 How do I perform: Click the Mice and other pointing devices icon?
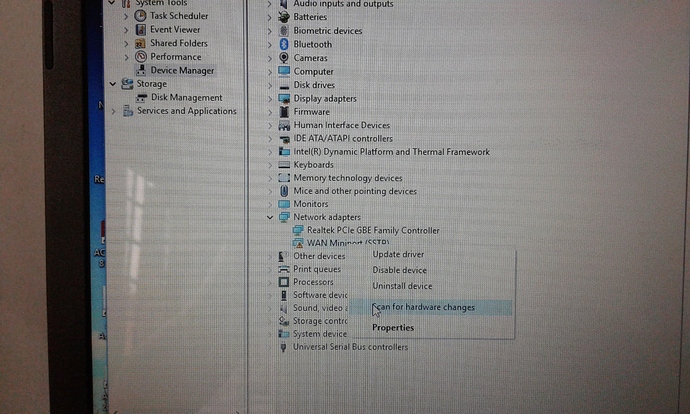pos(284,191)
